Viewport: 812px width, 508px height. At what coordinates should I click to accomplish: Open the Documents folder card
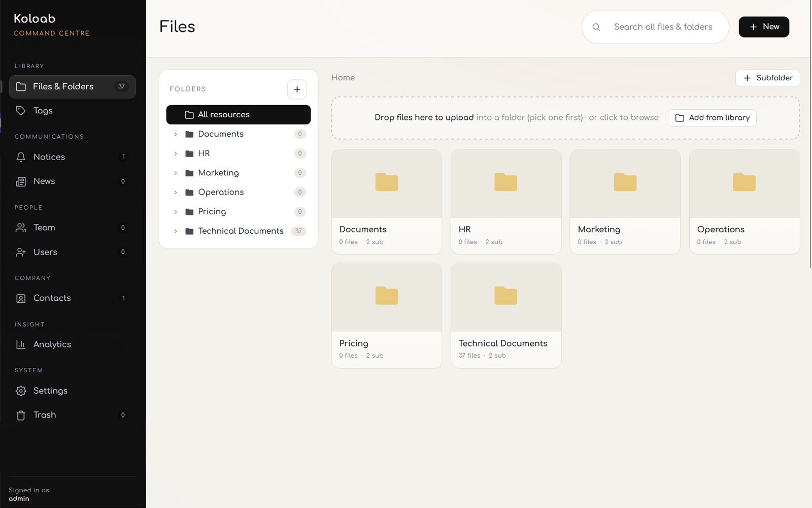[387, 202]
